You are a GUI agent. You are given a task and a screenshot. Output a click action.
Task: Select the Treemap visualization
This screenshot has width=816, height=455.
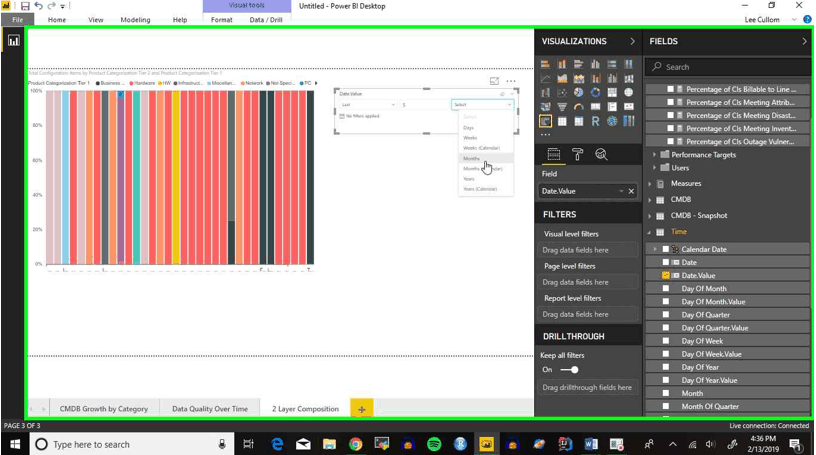pos(612,93)
